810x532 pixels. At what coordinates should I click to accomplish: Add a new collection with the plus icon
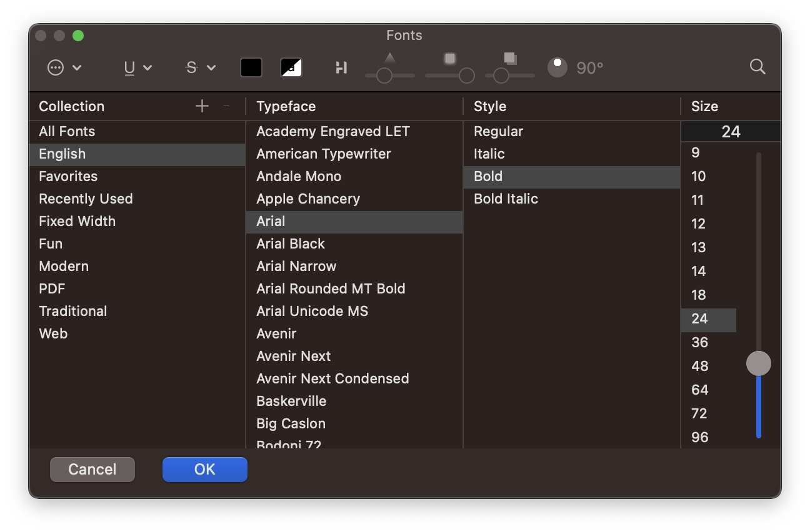coord(202,106)
